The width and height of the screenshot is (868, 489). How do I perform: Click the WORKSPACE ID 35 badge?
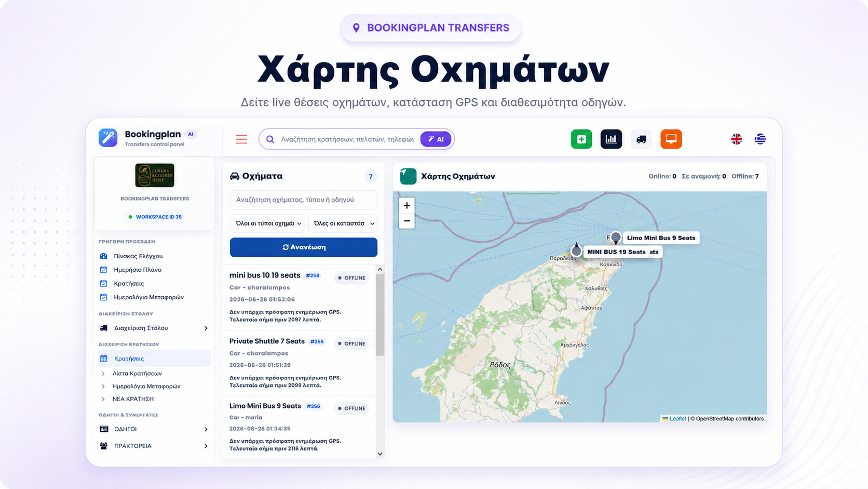(x=155, y=217)
